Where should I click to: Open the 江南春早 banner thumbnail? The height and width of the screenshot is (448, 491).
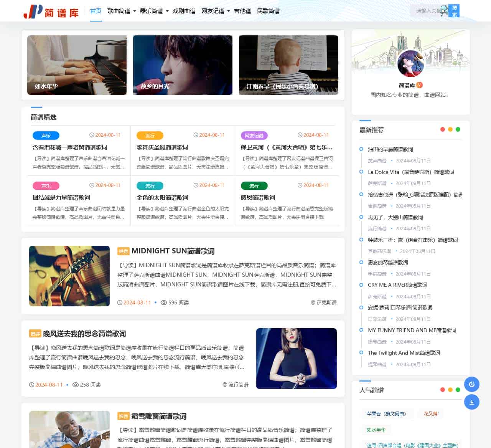tap(288, 65)
